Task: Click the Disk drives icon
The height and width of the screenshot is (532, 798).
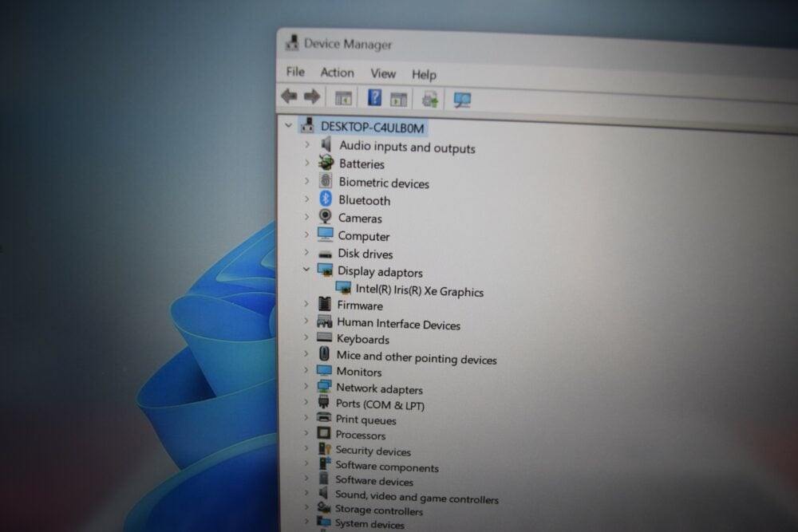Action: [x=325, y=254]
